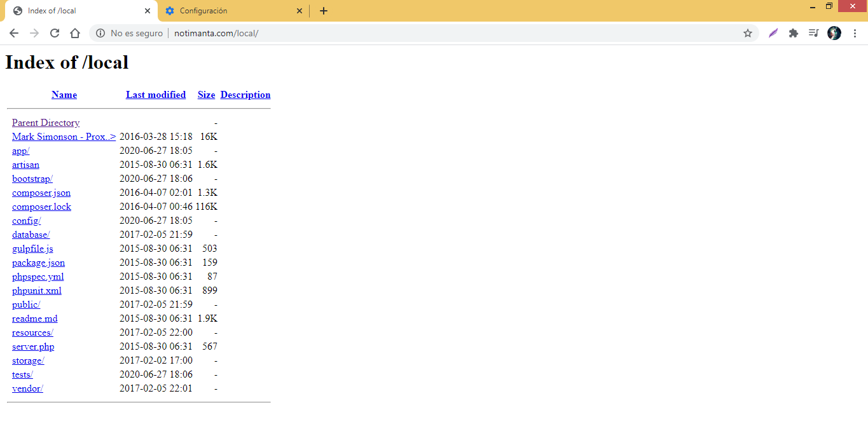Open phpspec.yml file
Viewport: 868px width, 431px height.
[38, 277]
